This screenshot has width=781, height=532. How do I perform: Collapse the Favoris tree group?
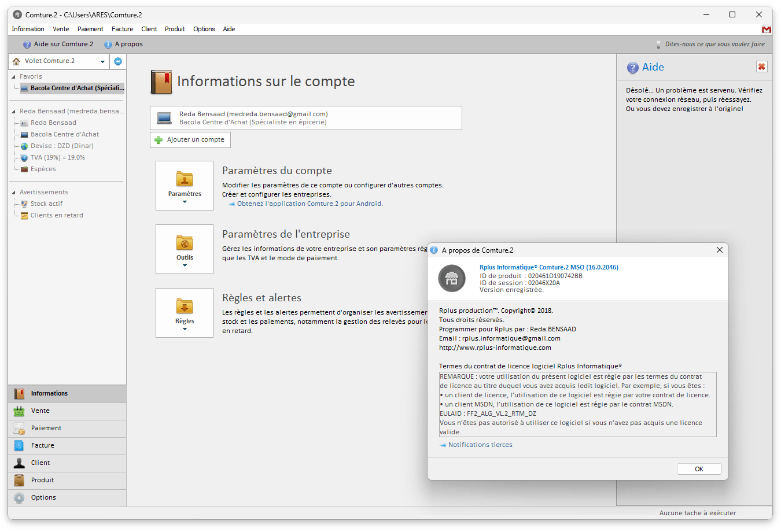[x=14, y=77]
